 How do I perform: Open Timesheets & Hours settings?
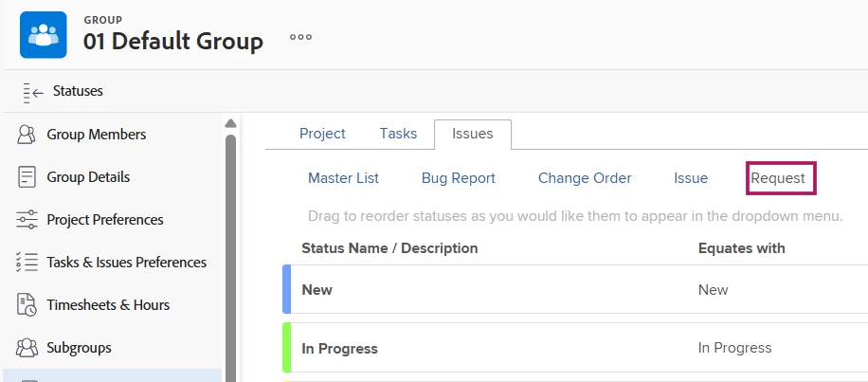tap(108, 305)
